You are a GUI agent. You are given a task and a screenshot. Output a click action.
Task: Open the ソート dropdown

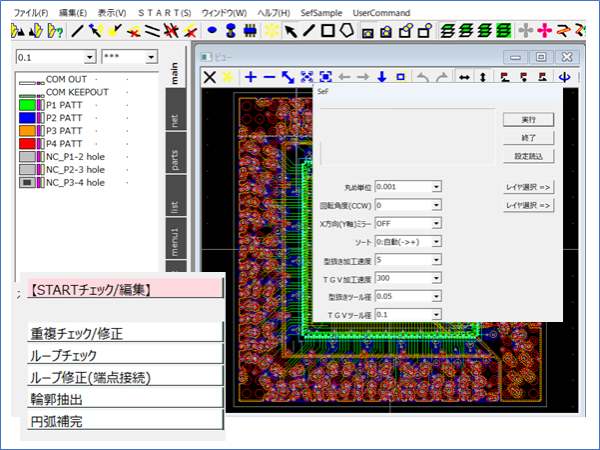click(x=437, y=241)
